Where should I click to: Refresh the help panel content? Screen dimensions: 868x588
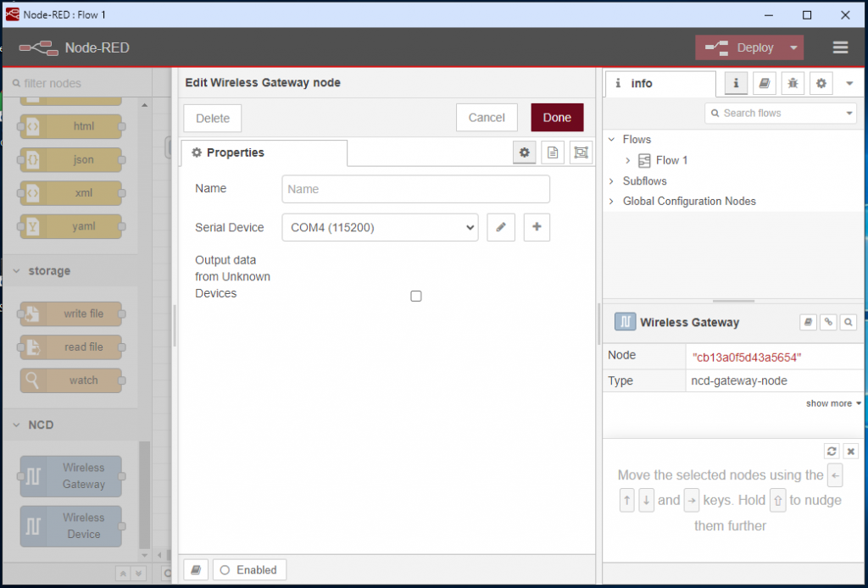[832, 451]
